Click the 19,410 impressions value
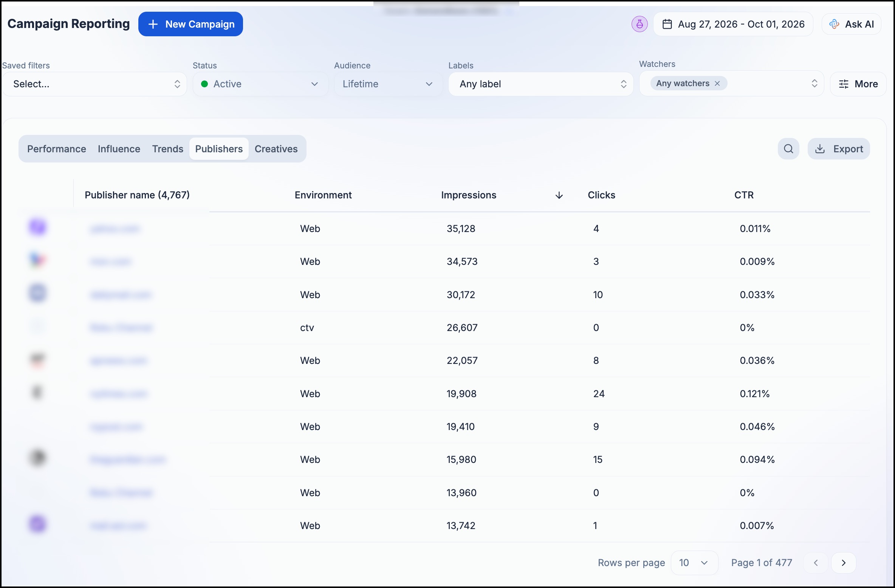Screen dimensions: 895x588 point(461,427)
